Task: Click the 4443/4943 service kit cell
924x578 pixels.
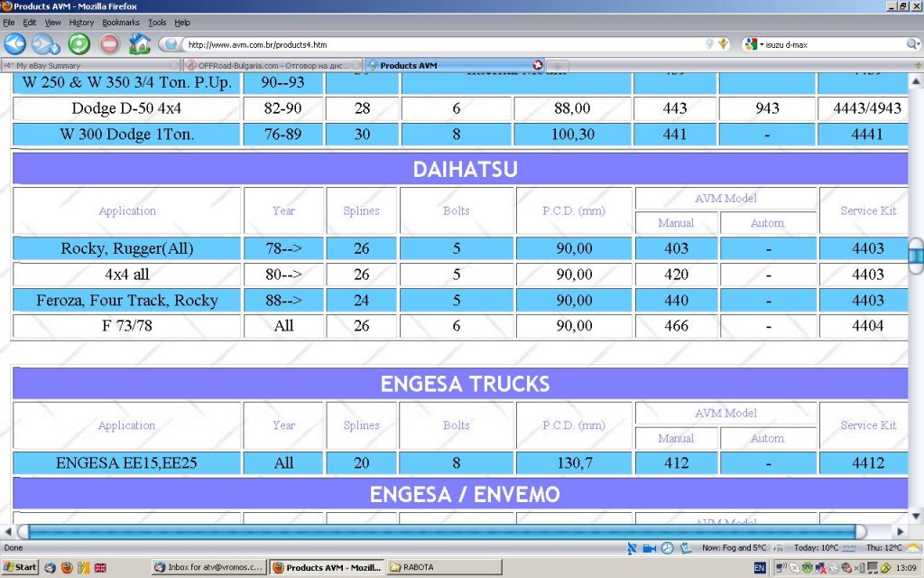Action: click(x=864, y=108)
